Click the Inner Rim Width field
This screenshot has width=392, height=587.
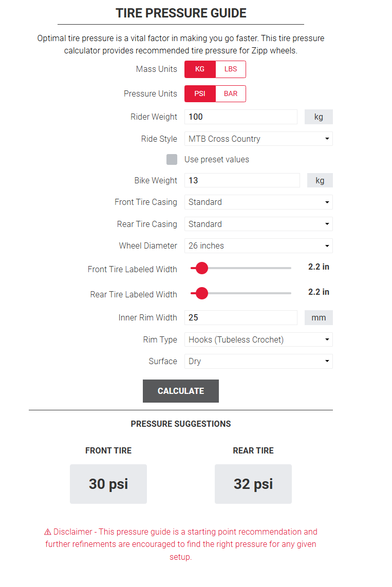pyautogui.click(x=241, y=317)
